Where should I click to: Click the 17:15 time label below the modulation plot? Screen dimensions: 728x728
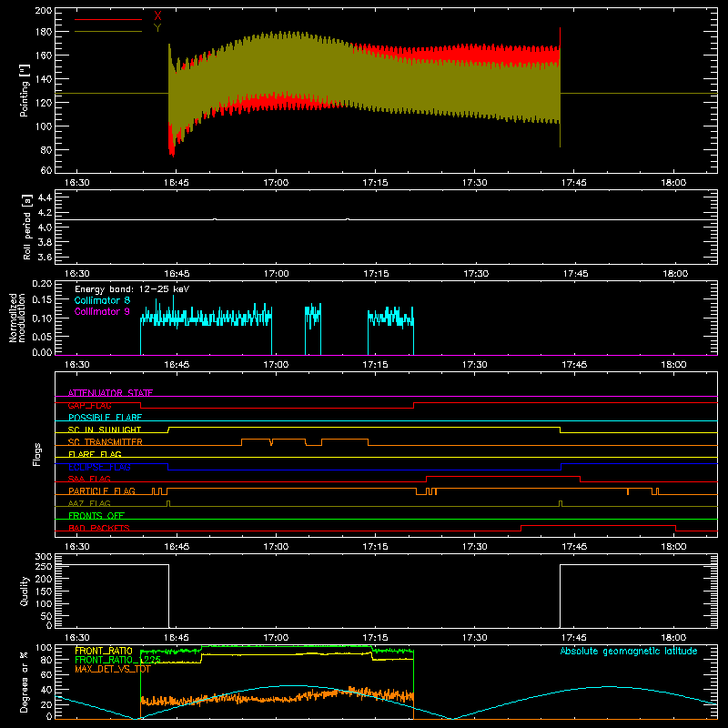pos(375,365)
